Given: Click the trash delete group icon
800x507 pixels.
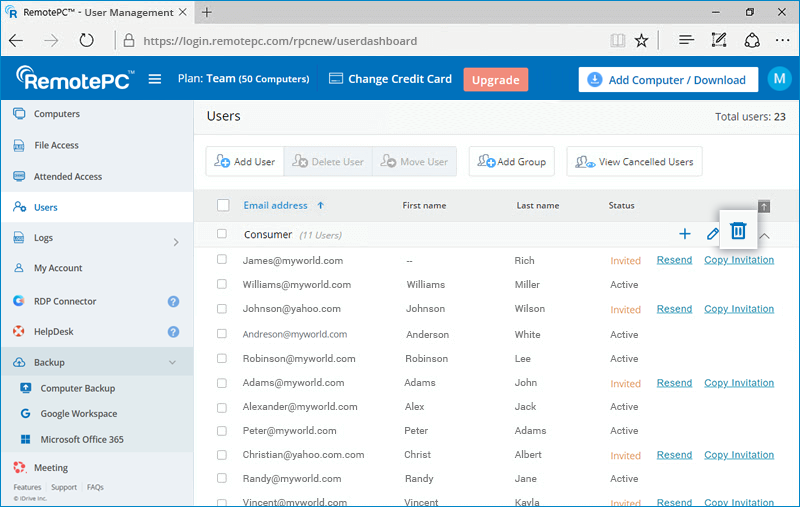Looking at the screenshot, I should point(738,231).
